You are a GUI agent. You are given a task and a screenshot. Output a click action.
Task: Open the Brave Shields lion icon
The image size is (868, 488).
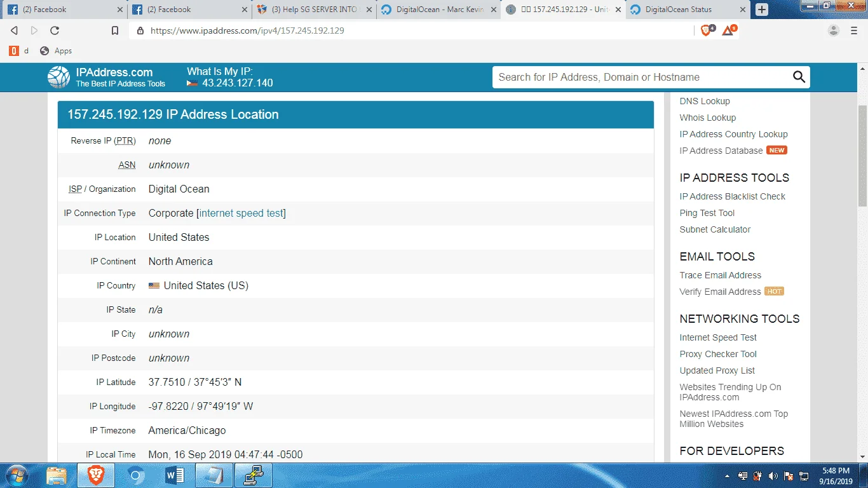click(x=707, y=30)
